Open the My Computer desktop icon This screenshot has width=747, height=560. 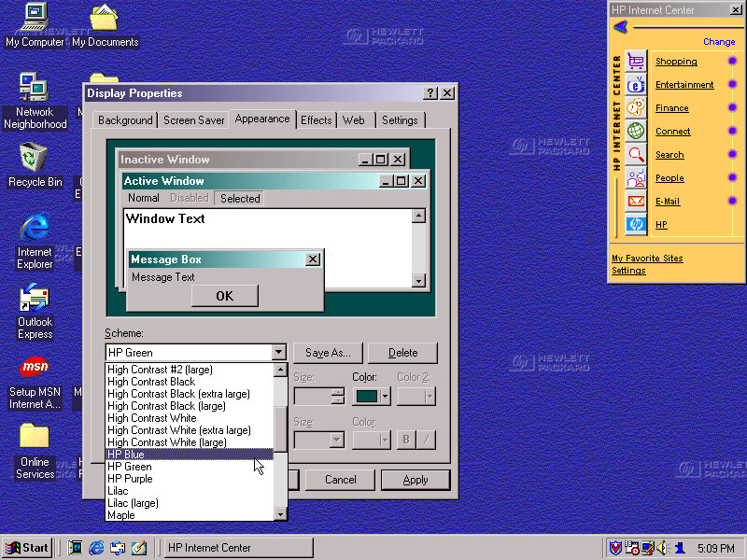35,16
